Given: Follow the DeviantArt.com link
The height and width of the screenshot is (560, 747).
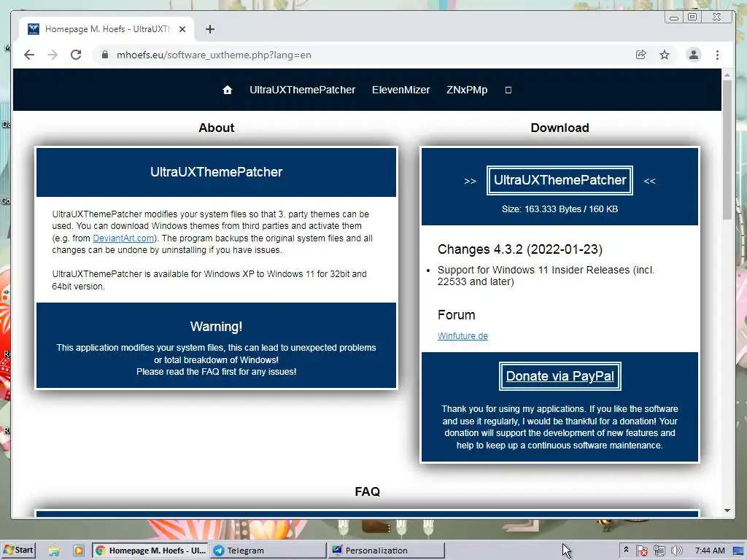Looking at the screenshot, I should (123, 238).
